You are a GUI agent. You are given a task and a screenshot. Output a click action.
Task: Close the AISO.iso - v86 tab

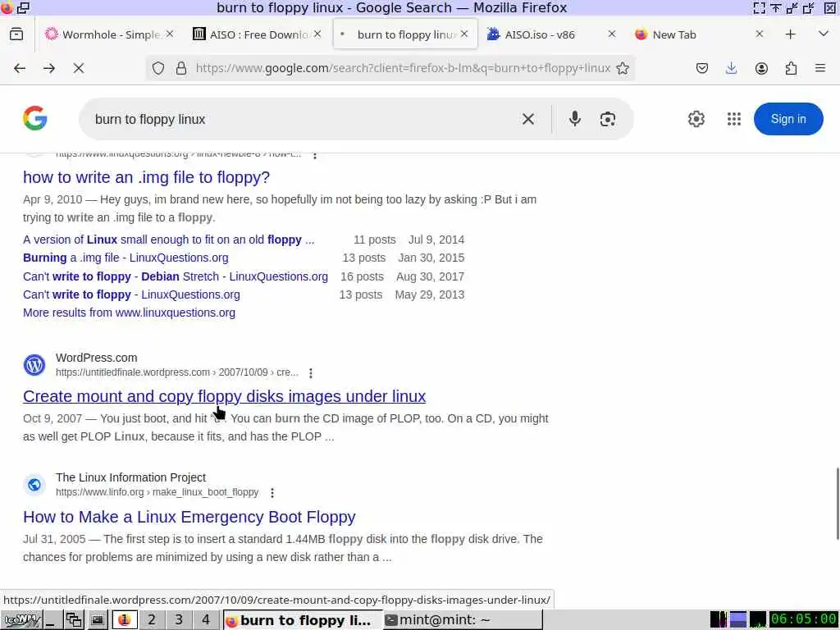(612, 34)
